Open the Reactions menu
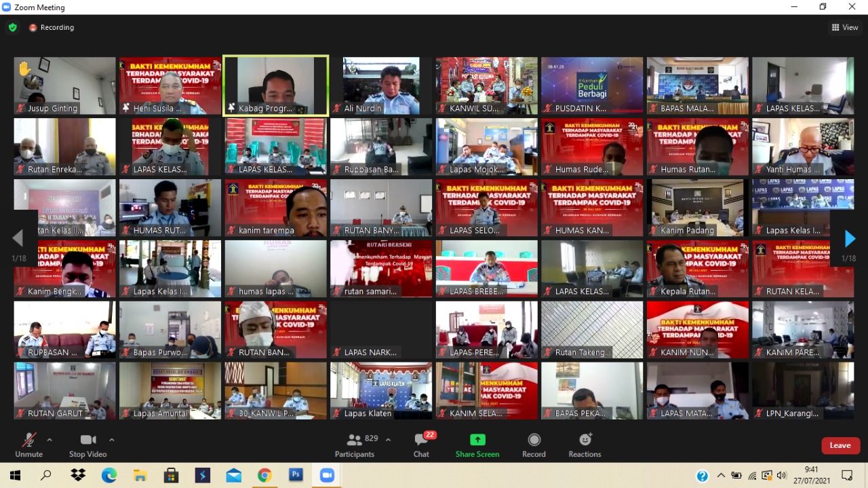Image resolution: width=868 pixels, height=488 pixels. tap(585, 445)
